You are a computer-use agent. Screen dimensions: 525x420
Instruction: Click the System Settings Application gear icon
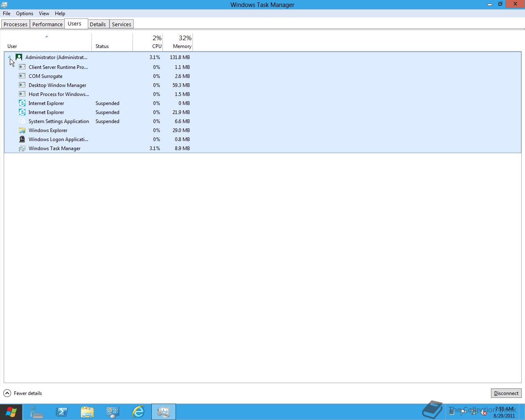point(22,121)
